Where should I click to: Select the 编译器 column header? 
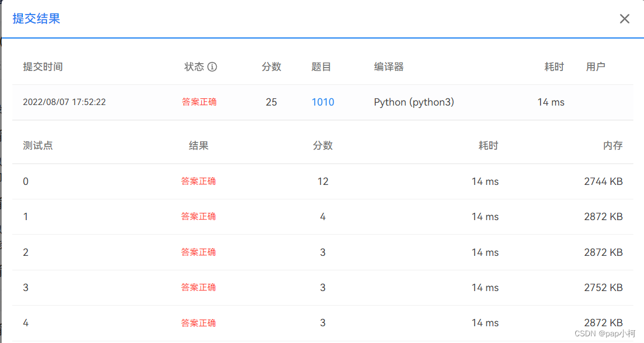point(391,66)
